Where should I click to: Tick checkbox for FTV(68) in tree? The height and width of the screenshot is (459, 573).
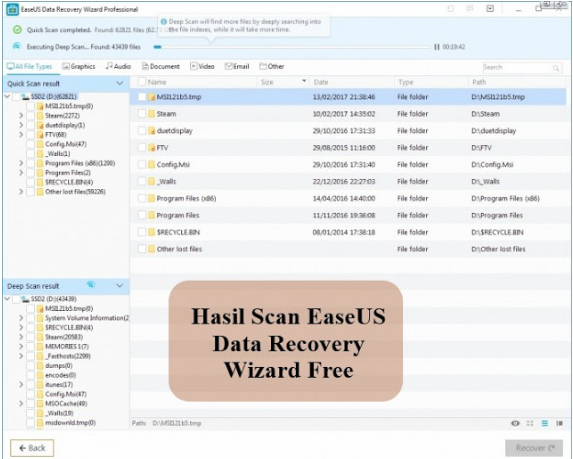[30, 134]
